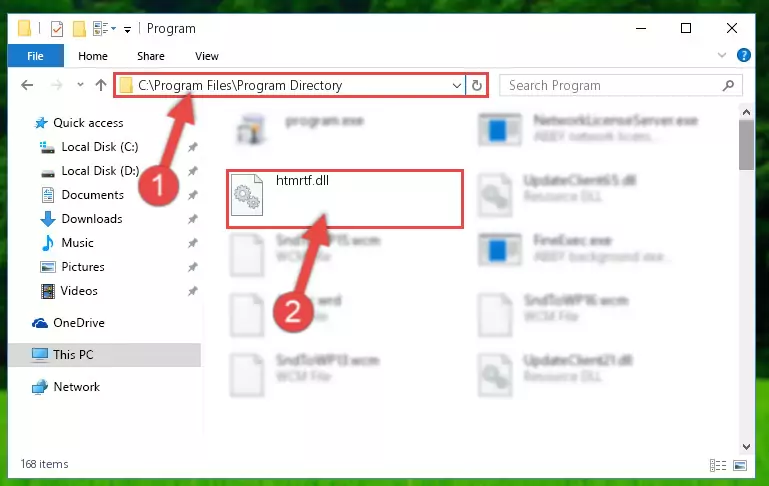
Task: Click the Properties icon in quick access toolbar
Action: coord(57,29)
